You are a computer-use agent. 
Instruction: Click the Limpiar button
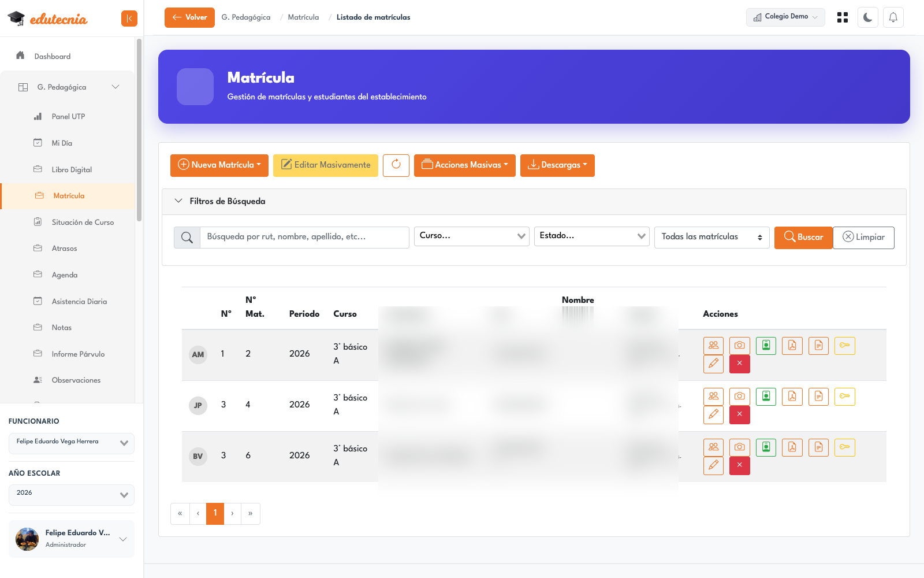863,238
